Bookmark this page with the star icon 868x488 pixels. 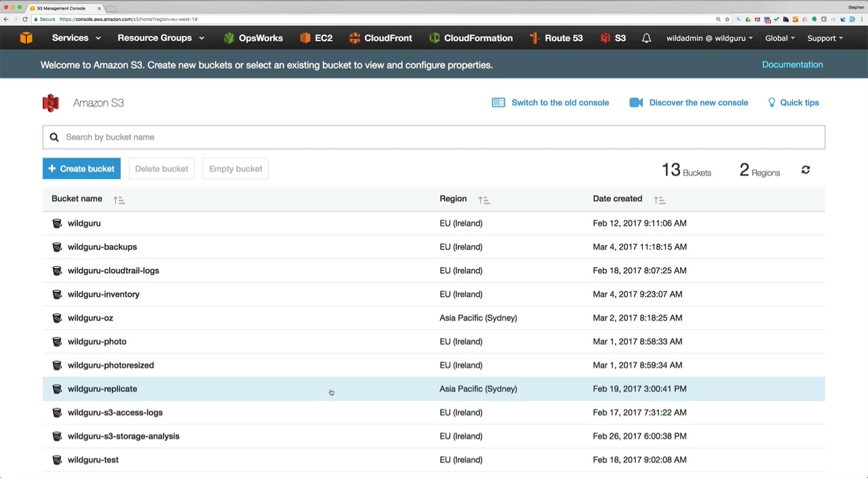coord(727,19)
